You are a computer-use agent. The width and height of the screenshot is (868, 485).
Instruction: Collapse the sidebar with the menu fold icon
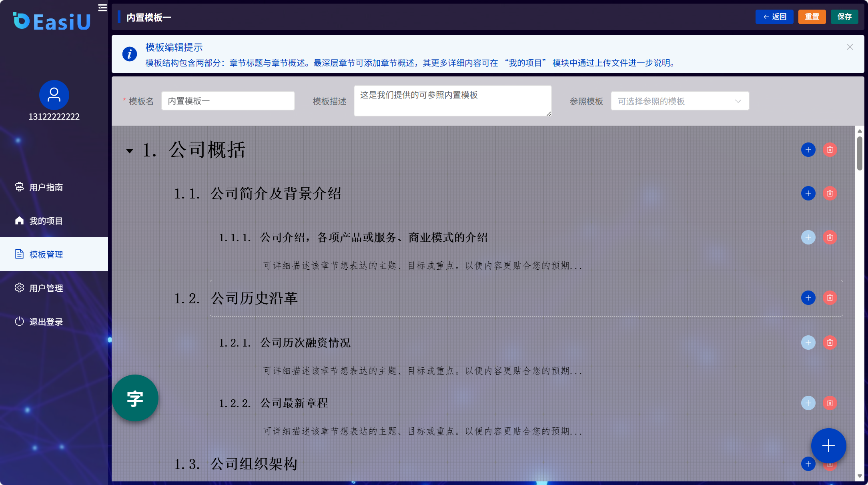click(x=102, y=8)
